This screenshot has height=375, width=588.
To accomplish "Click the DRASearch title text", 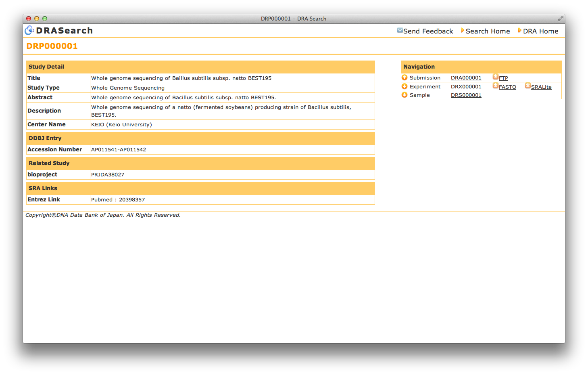I will coord(65,31).
